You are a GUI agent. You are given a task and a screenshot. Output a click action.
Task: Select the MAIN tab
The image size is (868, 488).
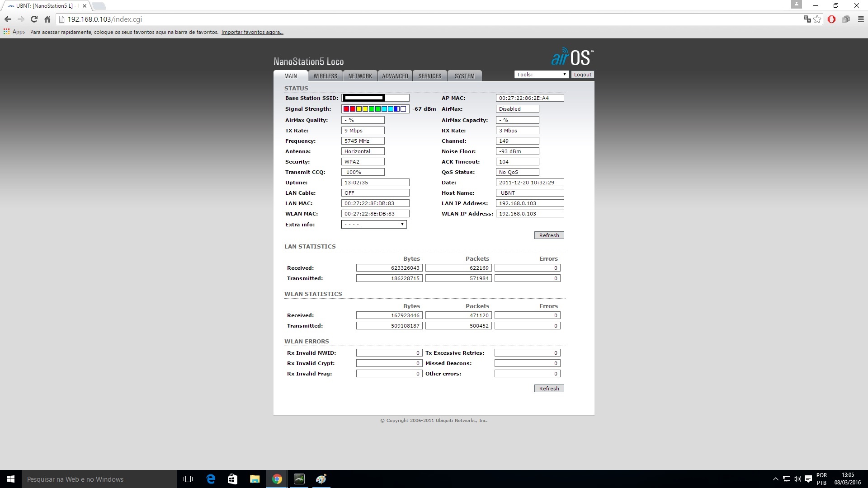point(291,76)
